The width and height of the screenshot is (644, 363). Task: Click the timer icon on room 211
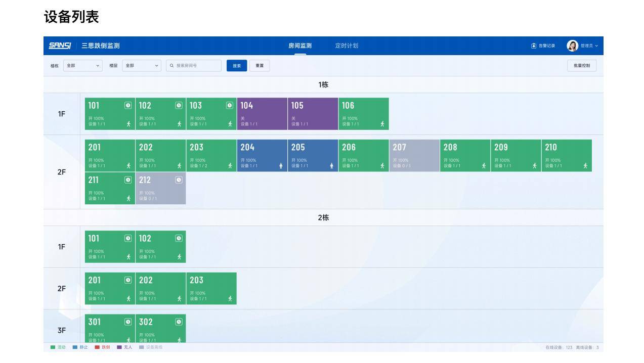pyautogui.click(x=128, y=179)
